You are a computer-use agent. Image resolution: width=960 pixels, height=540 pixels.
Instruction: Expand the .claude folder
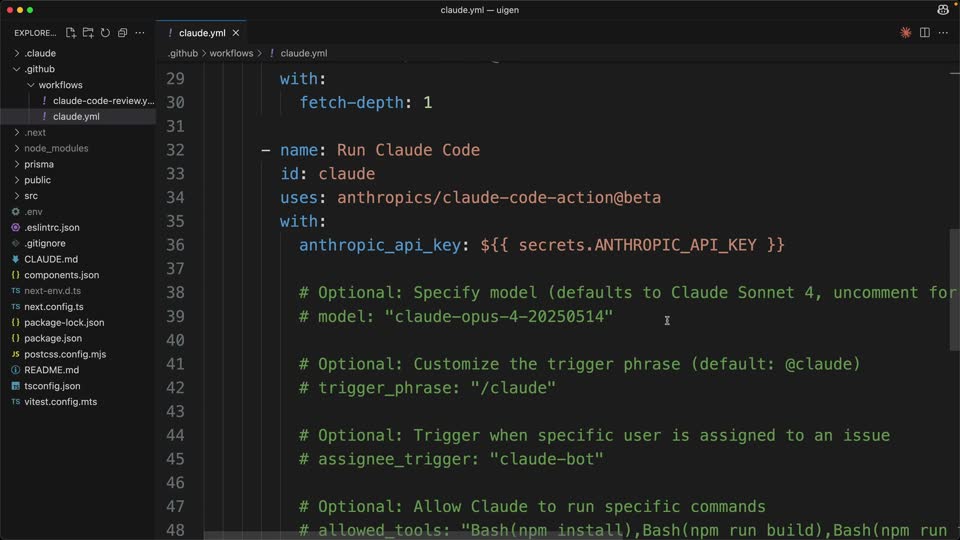point(40,53)
